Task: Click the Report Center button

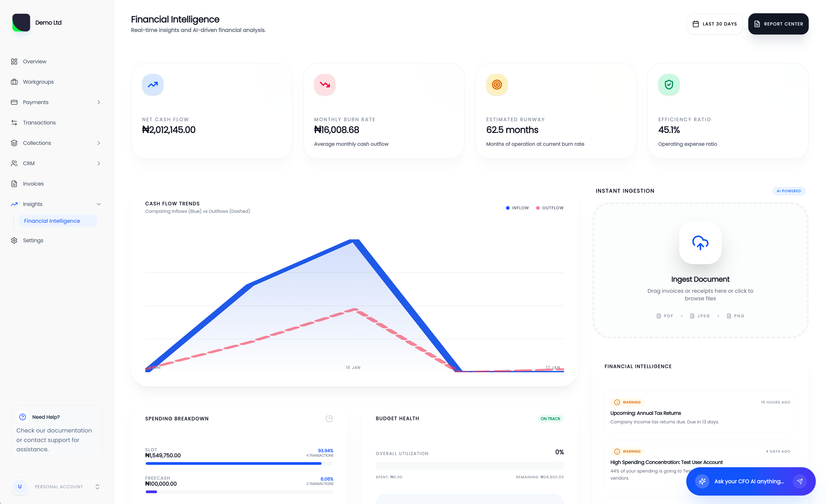Action: pyautogui.click(x=778, y=23)
